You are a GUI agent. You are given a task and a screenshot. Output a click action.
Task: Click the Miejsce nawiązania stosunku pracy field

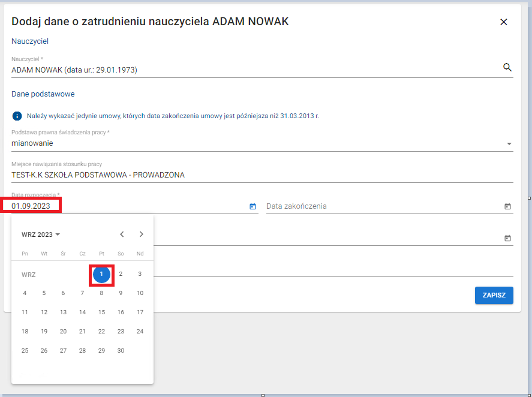pyautogui.click(x=262, y=175)
